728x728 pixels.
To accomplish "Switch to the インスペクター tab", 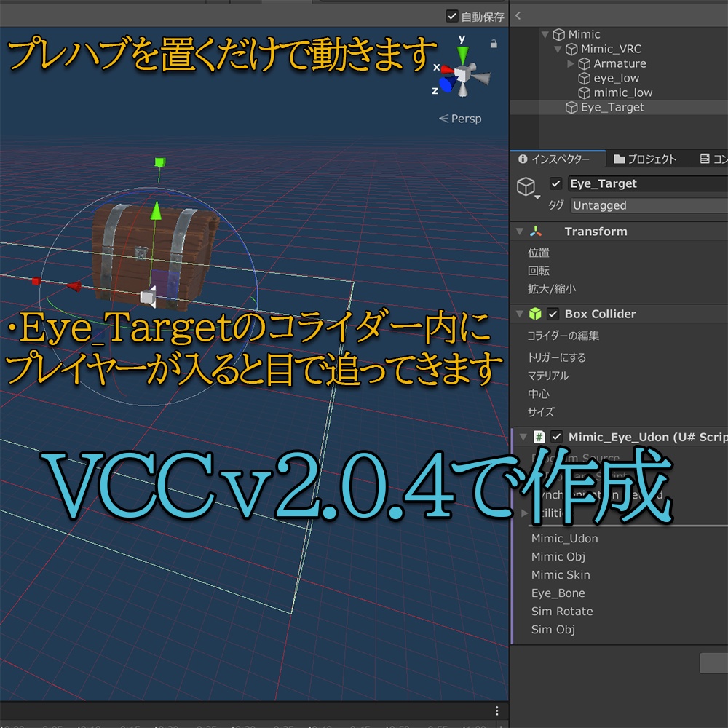I will (559, 159).
